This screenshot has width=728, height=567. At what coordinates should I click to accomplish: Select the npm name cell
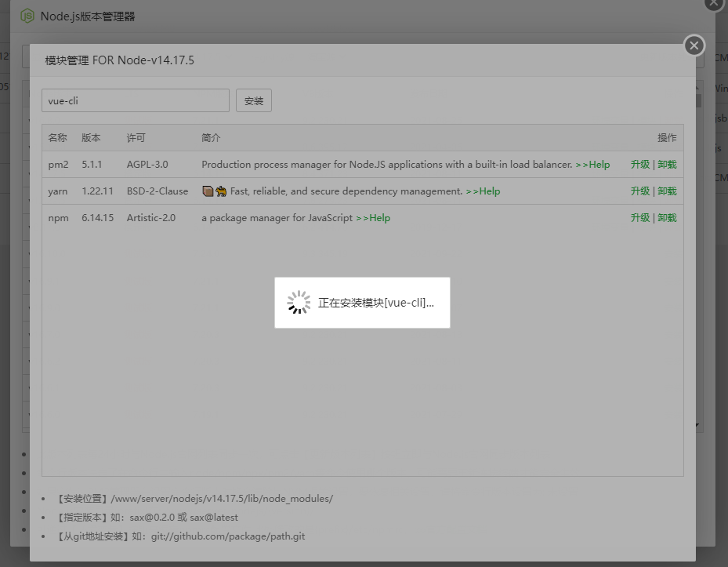(x=58, y=218)
